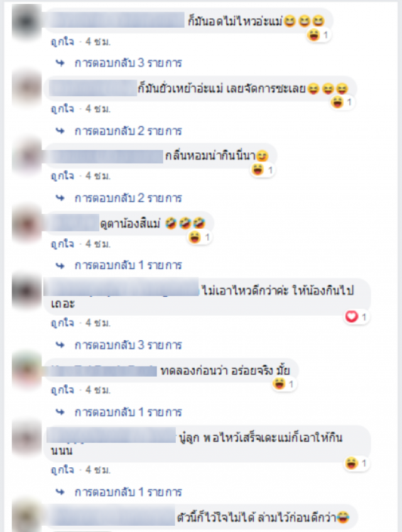Image resolution: width=402 pixels, height=532 pixels.
Task: Expand 3 replies under 'ให้น้องกินไป' comment
Action: 128,345
